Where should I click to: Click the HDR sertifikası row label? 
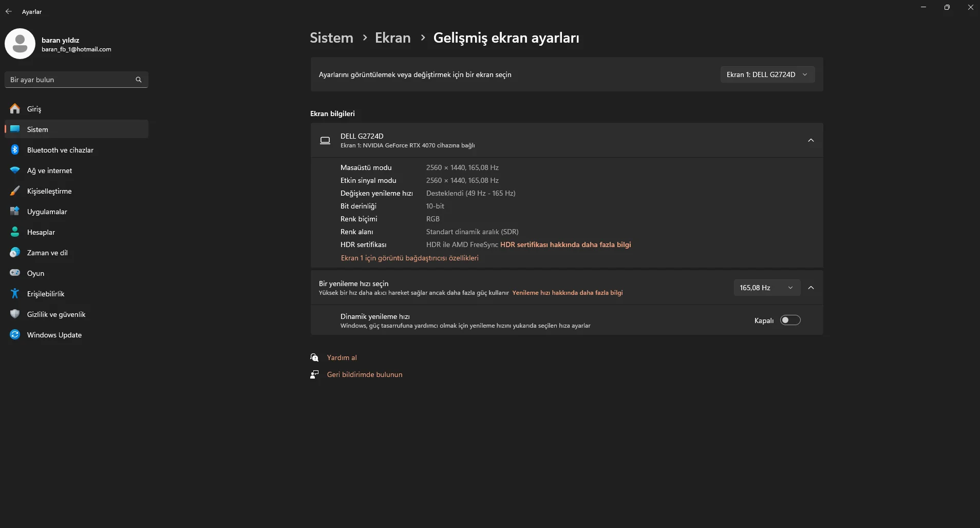click(x=363, y=244)
